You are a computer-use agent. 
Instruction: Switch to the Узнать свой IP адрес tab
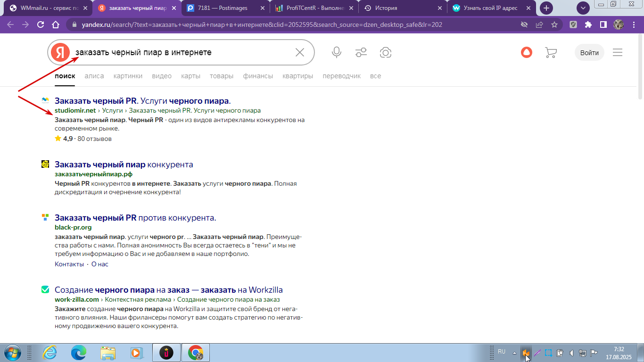[x=492, y=8]
